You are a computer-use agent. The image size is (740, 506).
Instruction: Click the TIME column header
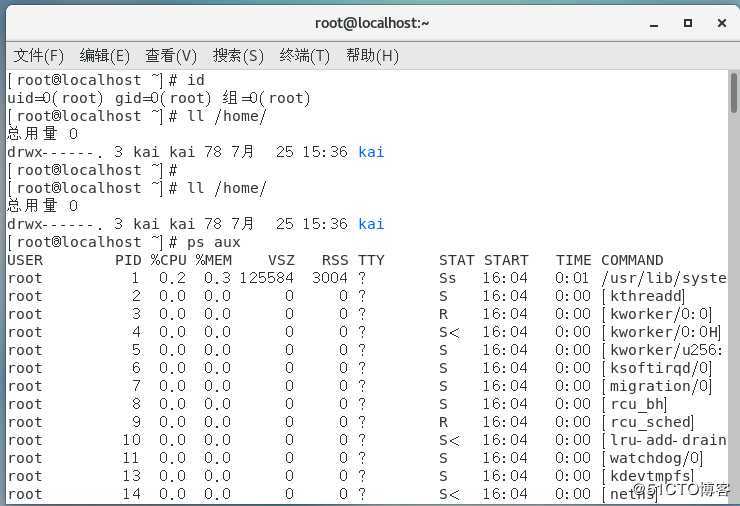coord(573,260)
